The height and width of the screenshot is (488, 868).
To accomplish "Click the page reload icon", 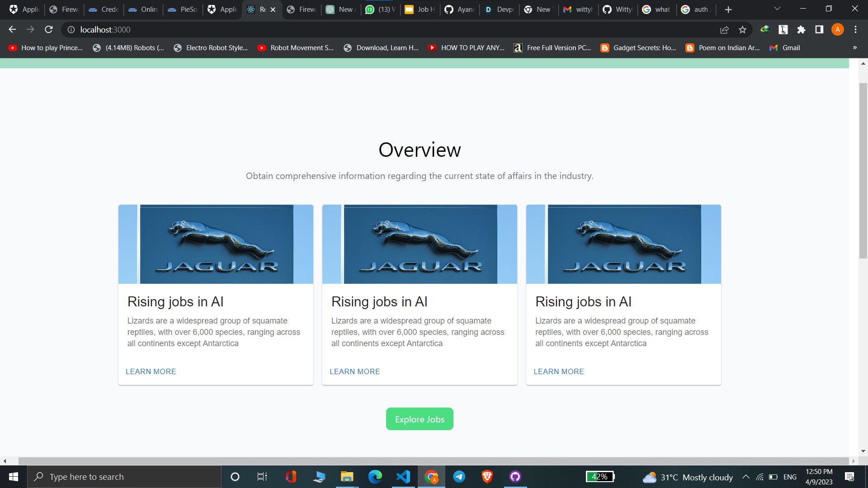I will pos(49,29).
